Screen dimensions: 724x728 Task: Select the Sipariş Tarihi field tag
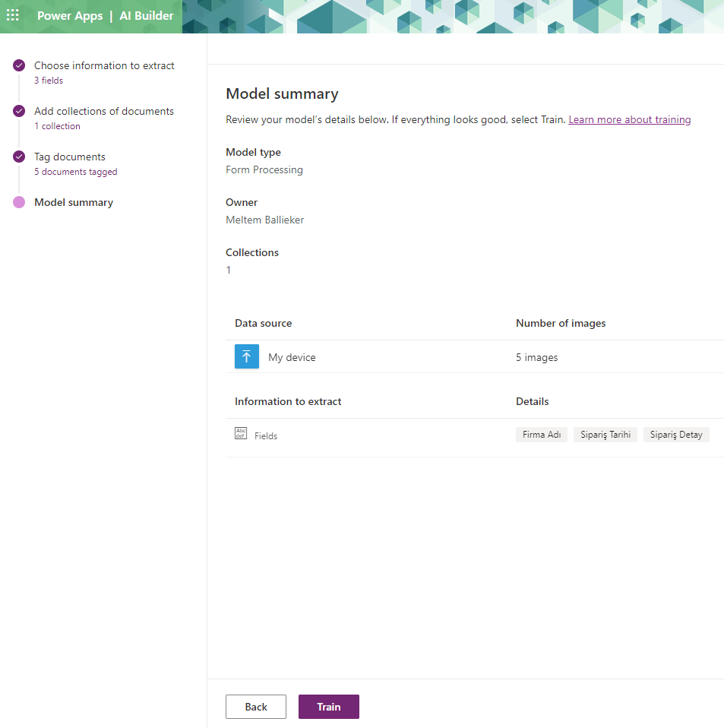tap(605, 435)
